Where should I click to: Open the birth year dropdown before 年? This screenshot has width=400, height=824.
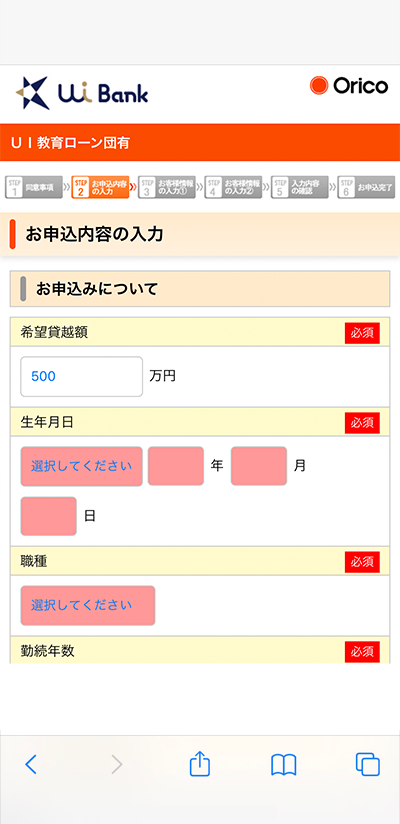pyautogui.click(x=176, y=466)
